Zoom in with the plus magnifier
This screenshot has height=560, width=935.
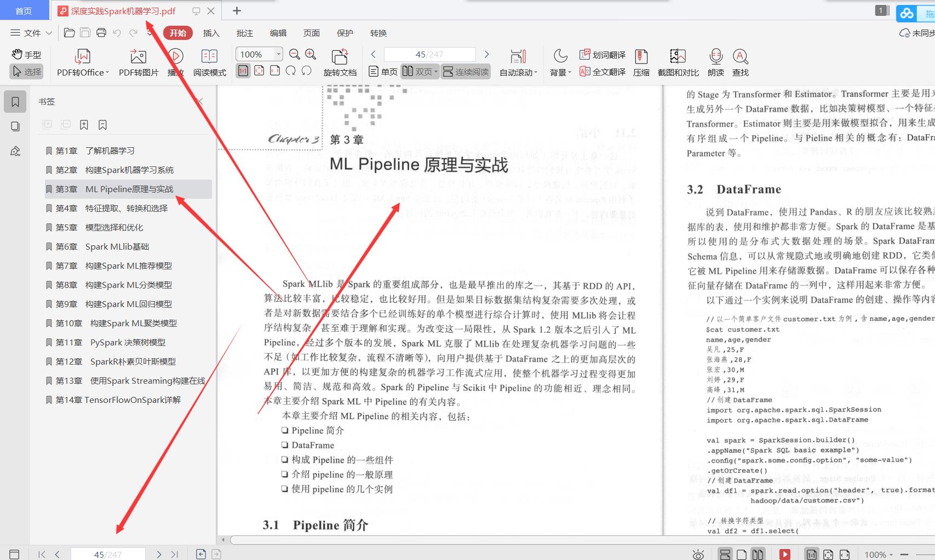311,54
